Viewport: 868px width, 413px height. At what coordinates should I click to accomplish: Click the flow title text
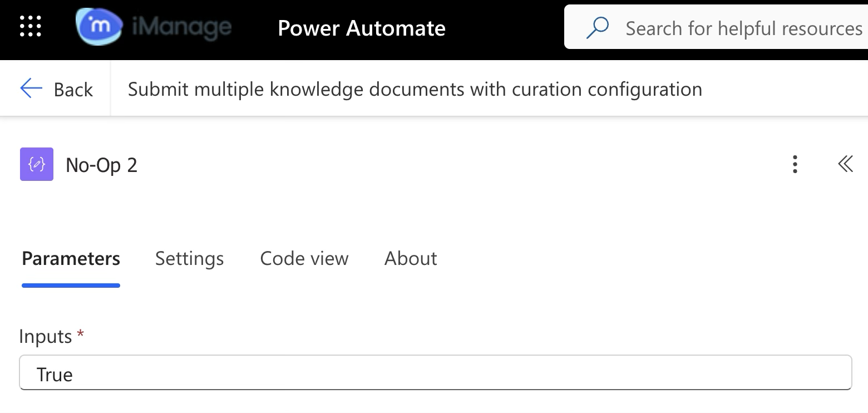(415, 89)
